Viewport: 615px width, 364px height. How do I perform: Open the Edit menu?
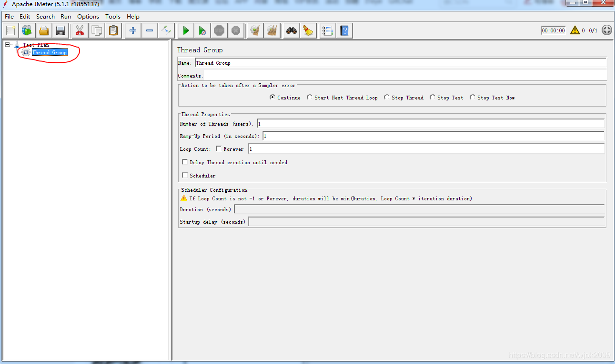tap(25, 16)
